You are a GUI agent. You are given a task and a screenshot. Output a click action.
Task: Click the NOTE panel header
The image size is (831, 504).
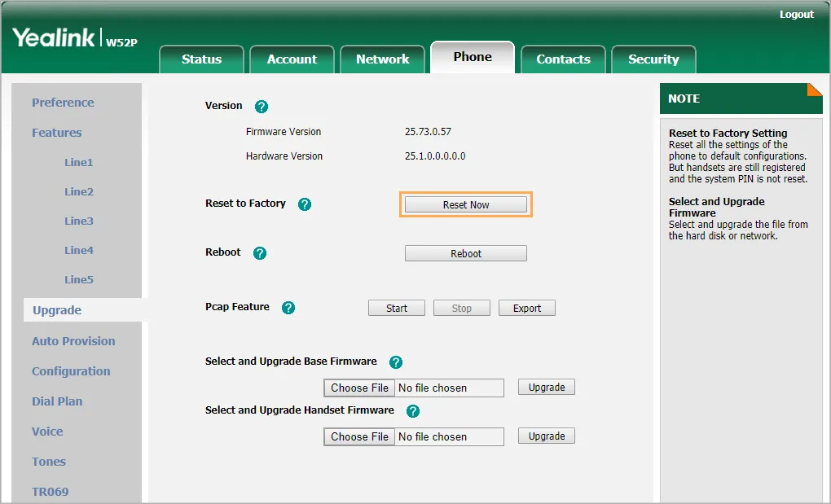pos(741,99)
